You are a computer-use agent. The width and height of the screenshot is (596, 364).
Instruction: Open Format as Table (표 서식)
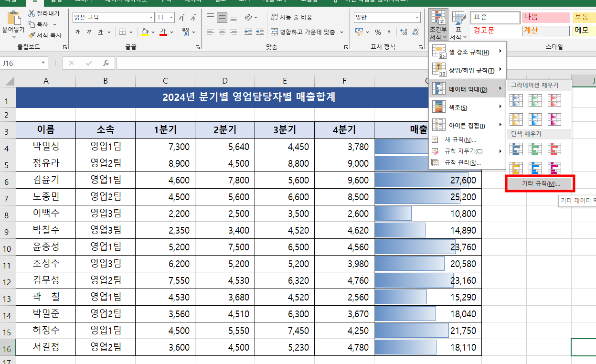pyautogui.click(x=458, y=25)
